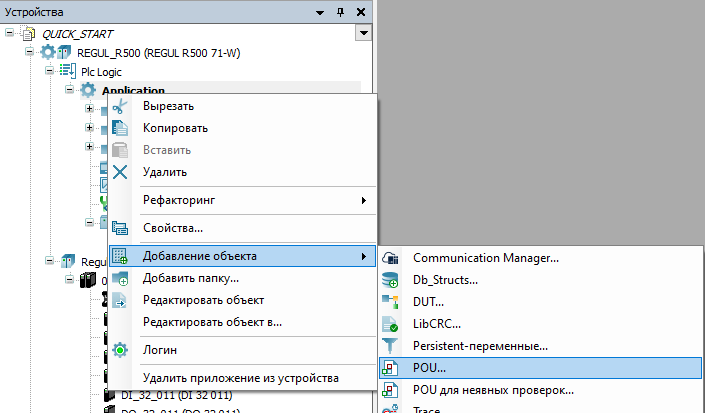Screen dimensions: 705x413
Task: Click the Communication Manager cloud icon
Action: tap(392, 258)
